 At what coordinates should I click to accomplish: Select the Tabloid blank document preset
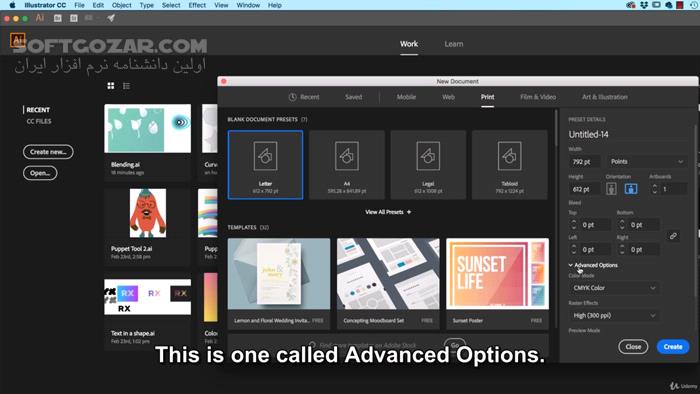click(509, 165)
